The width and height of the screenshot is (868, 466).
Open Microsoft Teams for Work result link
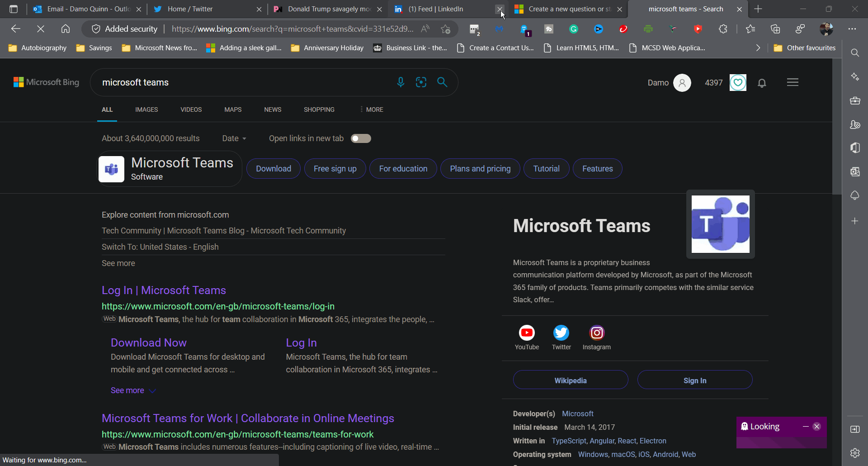click(x=248, y=418)
